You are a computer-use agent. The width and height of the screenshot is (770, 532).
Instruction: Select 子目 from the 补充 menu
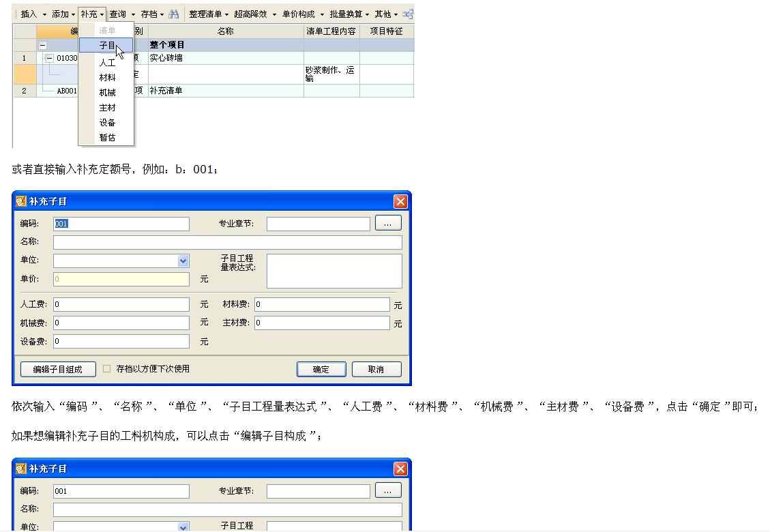click(x=106, y=45)
